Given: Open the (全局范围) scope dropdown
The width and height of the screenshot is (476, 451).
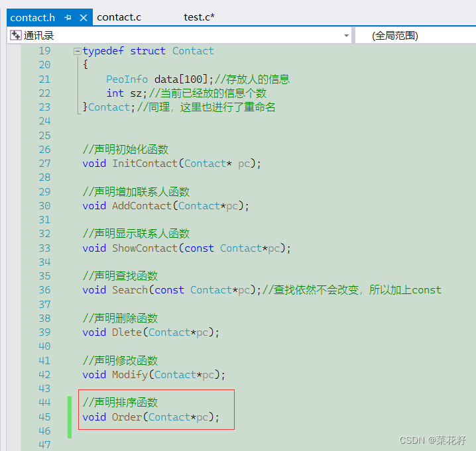Looking at the screenshot, I should point(415,36).
